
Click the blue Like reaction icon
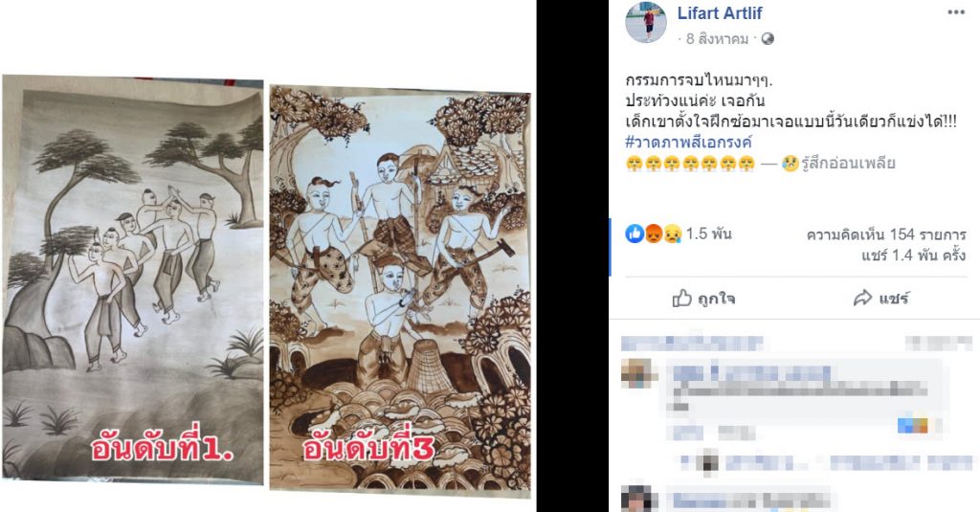[x=635, y=234]
